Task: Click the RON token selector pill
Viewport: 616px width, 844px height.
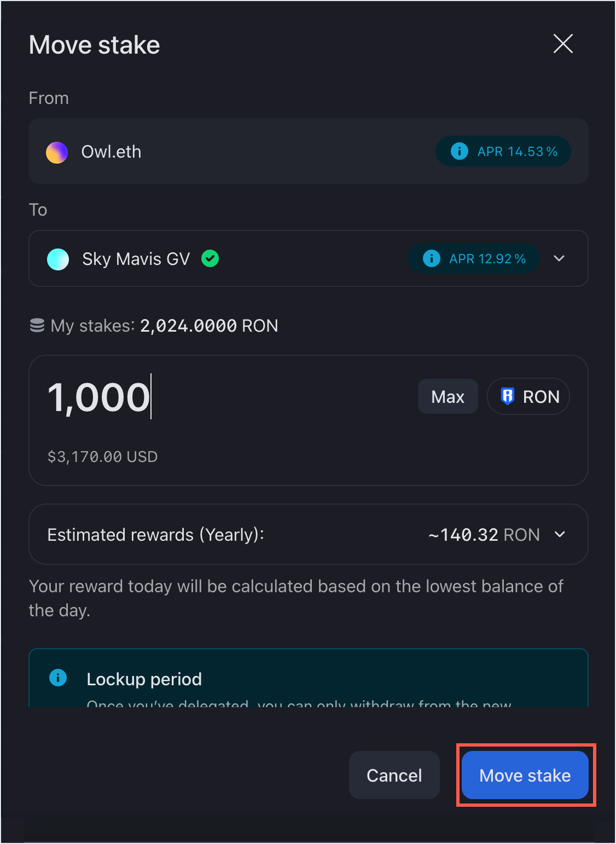Action: tap(528, 396)
